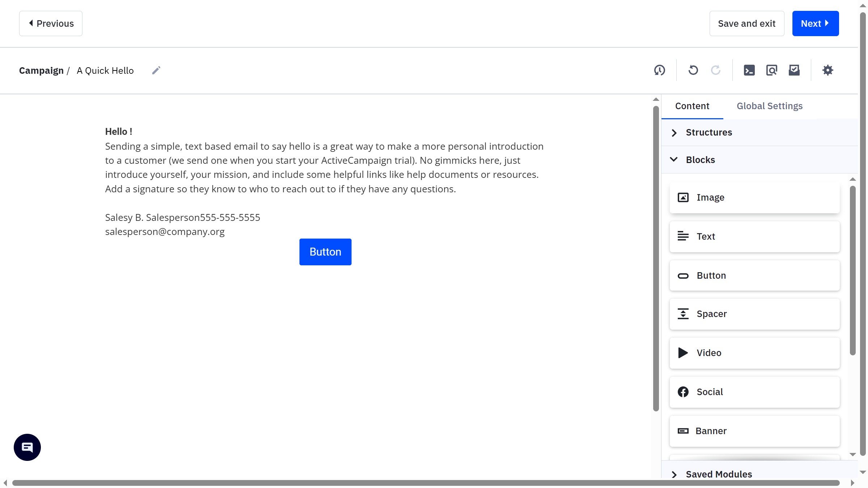The height and width of the screenshot is (488, 868).
Task: Select the Image block
Action: [754, 197]
